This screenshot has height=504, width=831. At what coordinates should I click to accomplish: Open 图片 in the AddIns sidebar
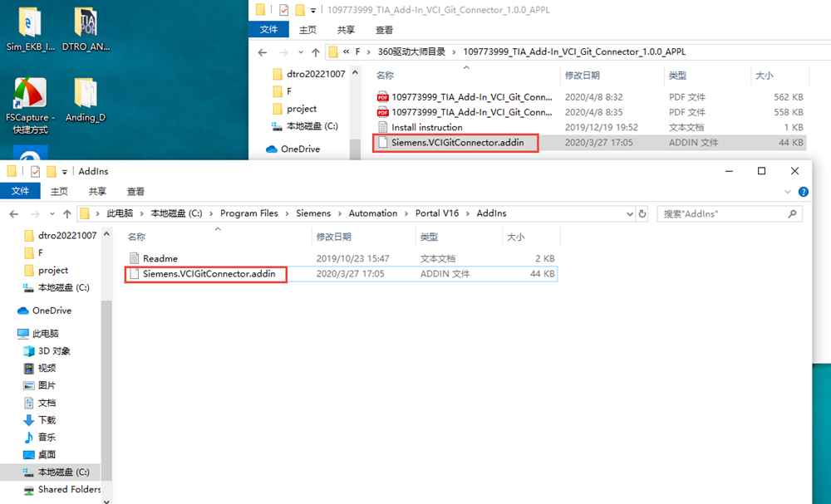(x=40, y=385)
